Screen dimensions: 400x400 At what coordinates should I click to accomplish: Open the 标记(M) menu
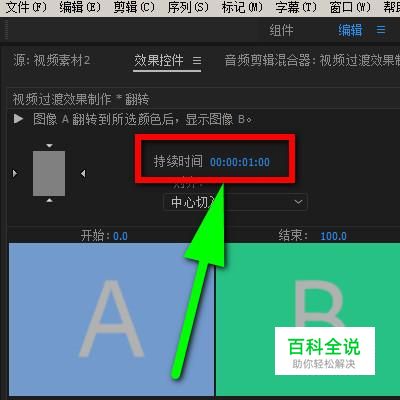click(242, 7)
